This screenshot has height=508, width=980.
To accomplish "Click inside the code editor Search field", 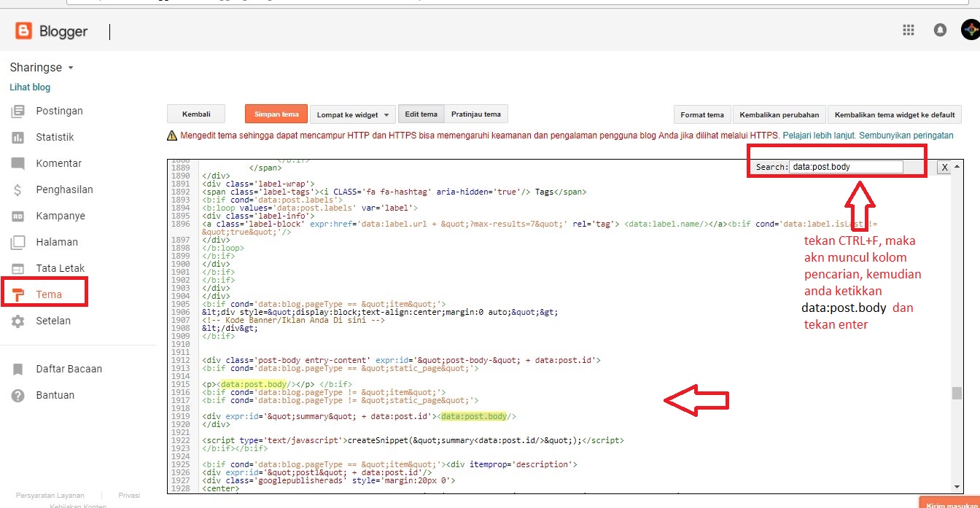I will [x=846, y=167].
